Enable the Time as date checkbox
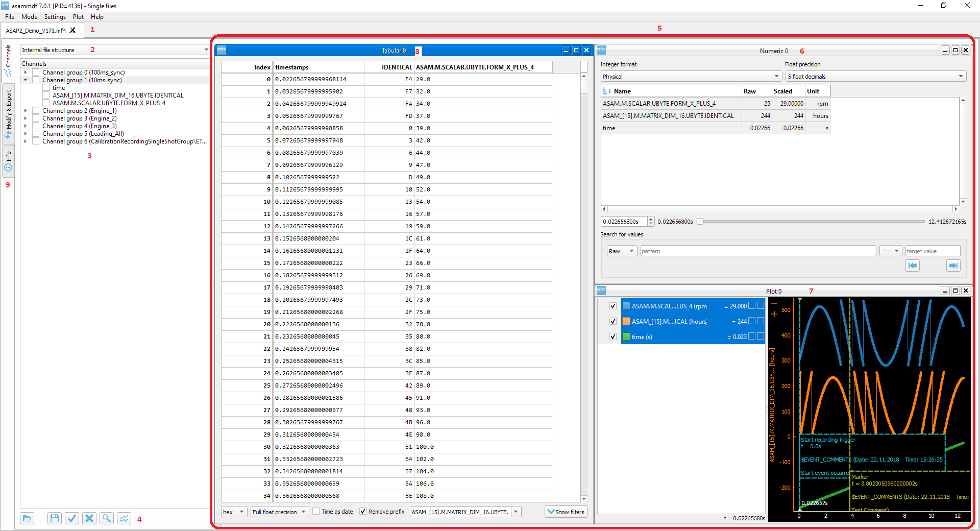 pos(316,512)
